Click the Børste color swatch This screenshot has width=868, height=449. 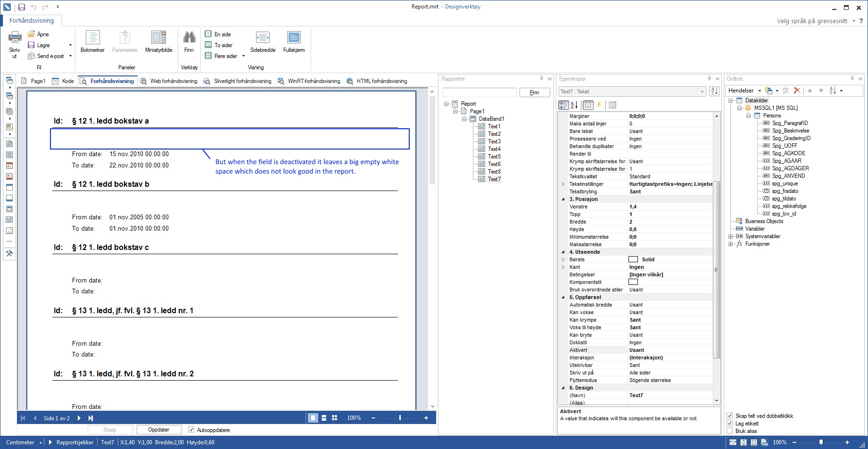click(x=633, y=259)
